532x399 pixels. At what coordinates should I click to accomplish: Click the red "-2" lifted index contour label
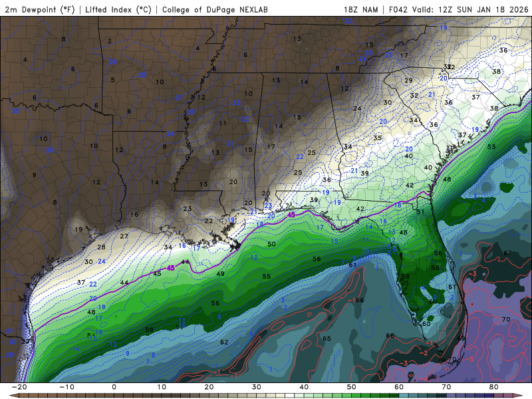[423, 353]
